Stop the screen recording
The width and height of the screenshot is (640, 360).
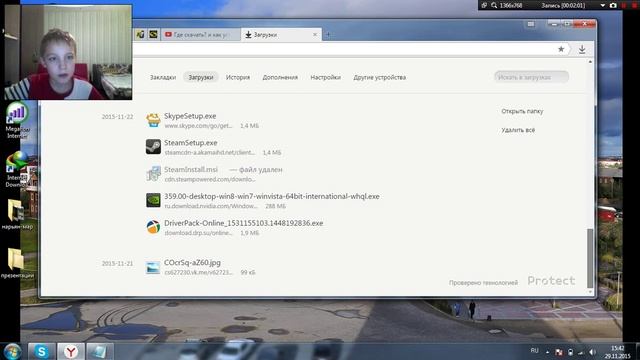tap(635, 5)
